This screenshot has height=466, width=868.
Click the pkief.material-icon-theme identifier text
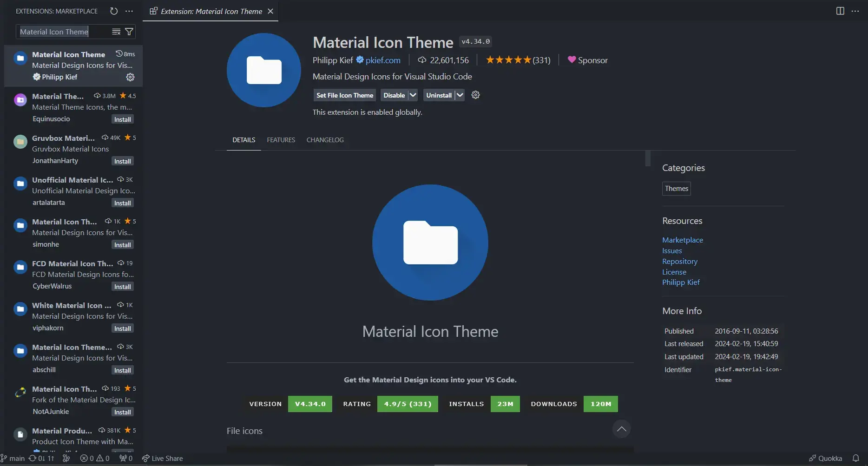click(748, 374)
